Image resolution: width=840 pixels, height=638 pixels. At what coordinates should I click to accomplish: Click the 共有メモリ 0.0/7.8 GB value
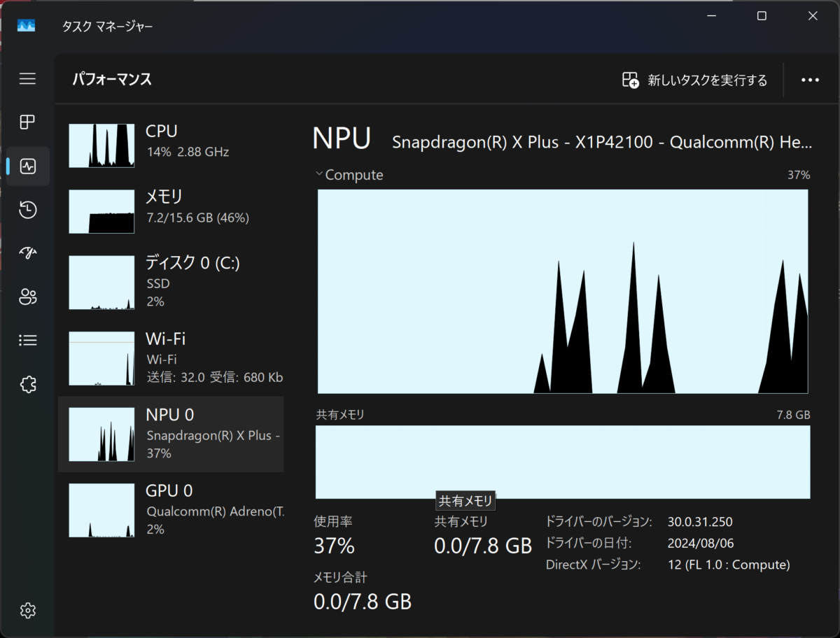click(483, 546)
